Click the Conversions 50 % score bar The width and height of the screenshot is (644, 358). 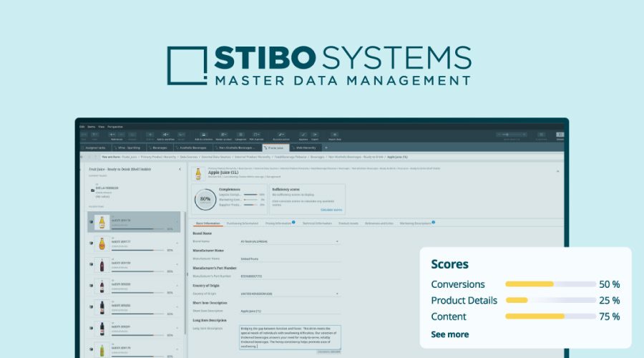tap(550, 284)
